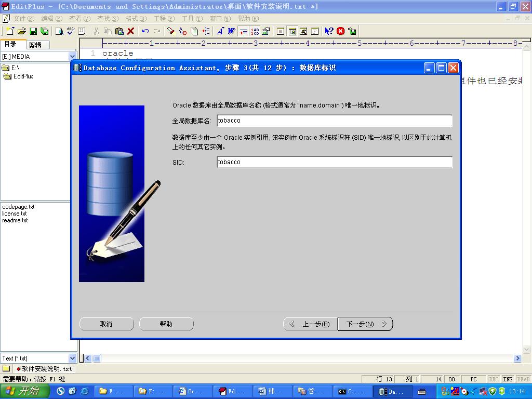Click the spell check ABC icon
The height and width of the screenshot is (399, 532).
[71, 31]
